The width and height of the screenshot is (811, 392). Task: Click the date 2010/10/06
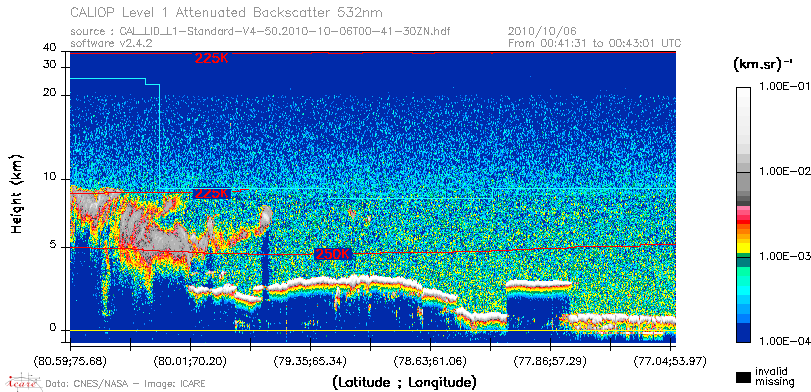coord(542,31)
